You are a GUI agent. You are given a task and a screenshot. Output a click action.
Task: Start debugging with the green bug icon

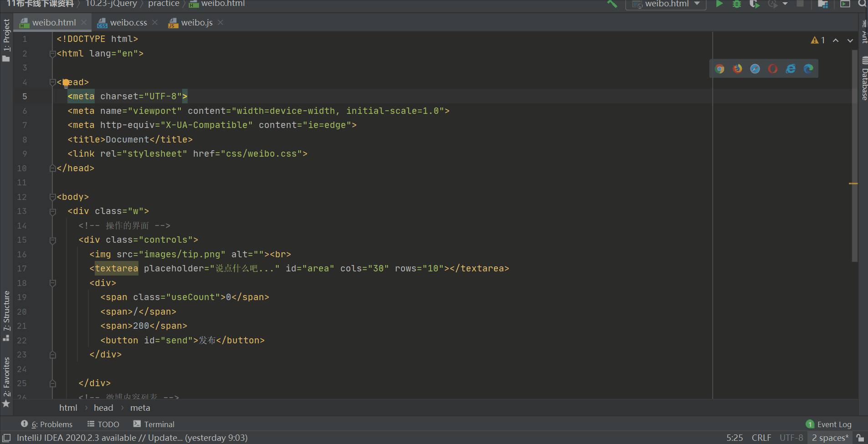(x=737, y=4)
